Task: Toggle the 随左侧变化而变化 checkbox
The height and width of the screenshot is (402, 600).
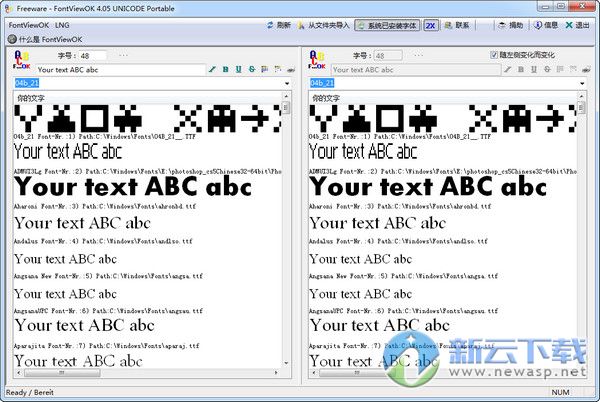Action: (x=494, y=55)
